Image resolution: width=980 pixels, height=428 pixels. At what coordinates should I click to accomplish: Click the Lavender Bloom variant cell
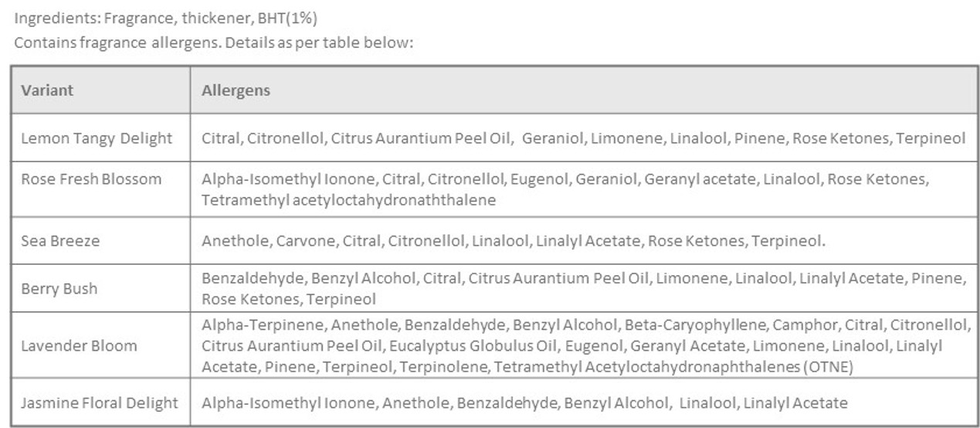[79, 345]
